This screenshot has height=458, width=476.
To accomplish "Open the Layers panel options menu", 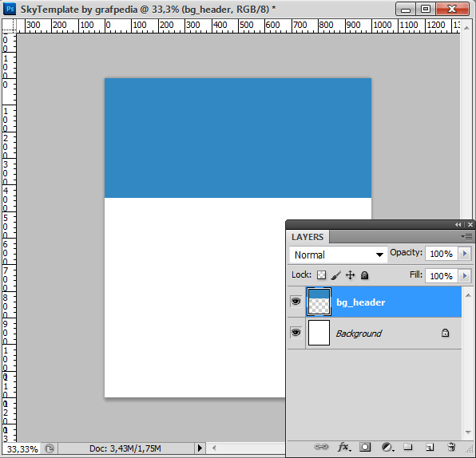I will coord(466,236).
